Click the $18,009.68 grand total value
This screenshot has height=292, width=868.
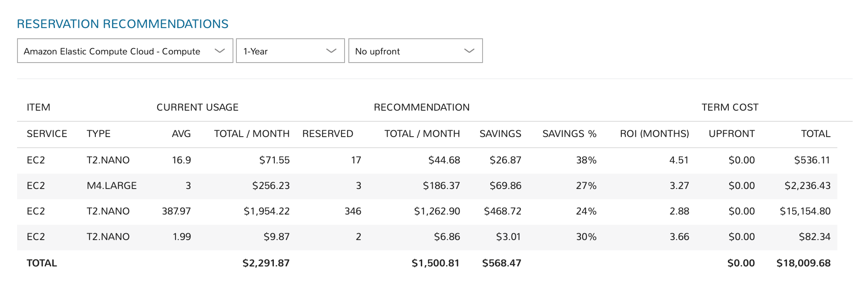click(x=803, y=263)
